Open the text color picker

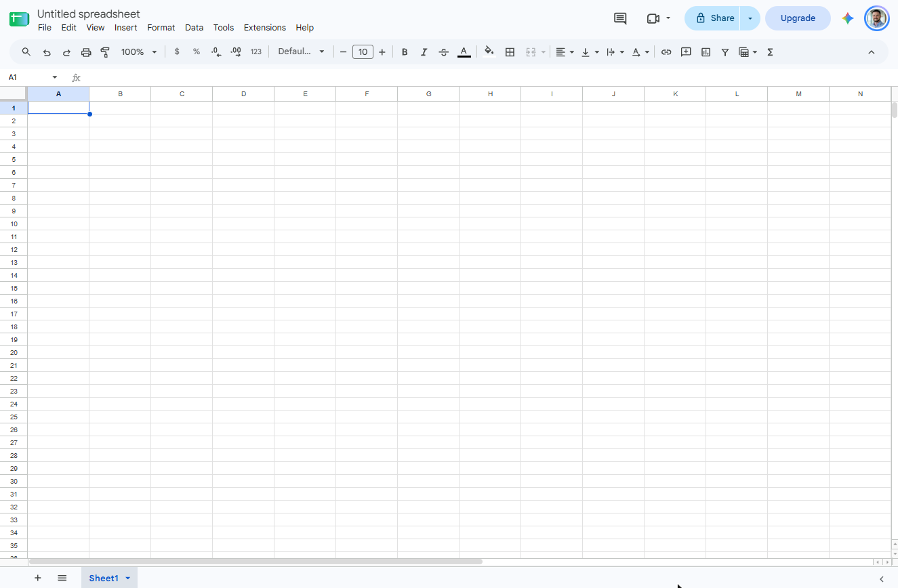coord(464,52)
